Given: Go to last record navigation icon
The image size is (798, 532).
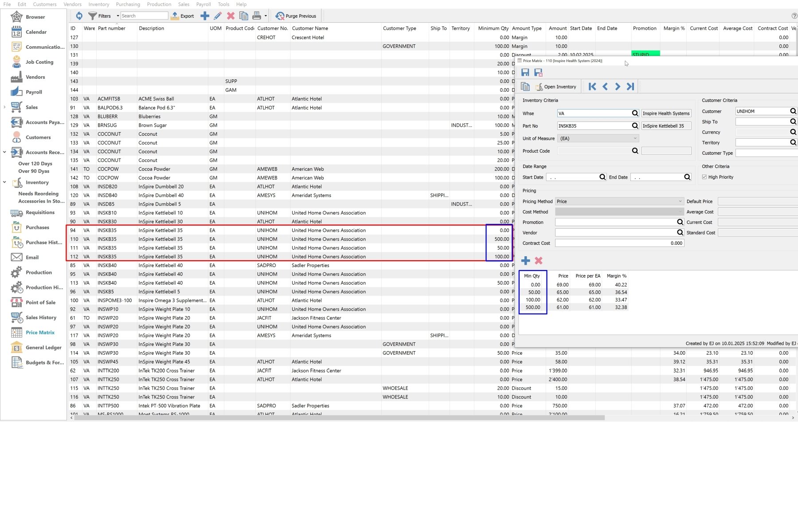Looking at the screenshot, I should [630, 86].
